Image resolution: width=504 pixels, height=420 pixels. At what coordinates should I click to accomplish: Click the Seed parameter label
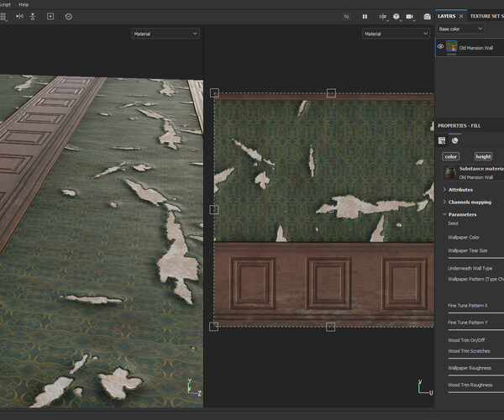pos(453,223)
